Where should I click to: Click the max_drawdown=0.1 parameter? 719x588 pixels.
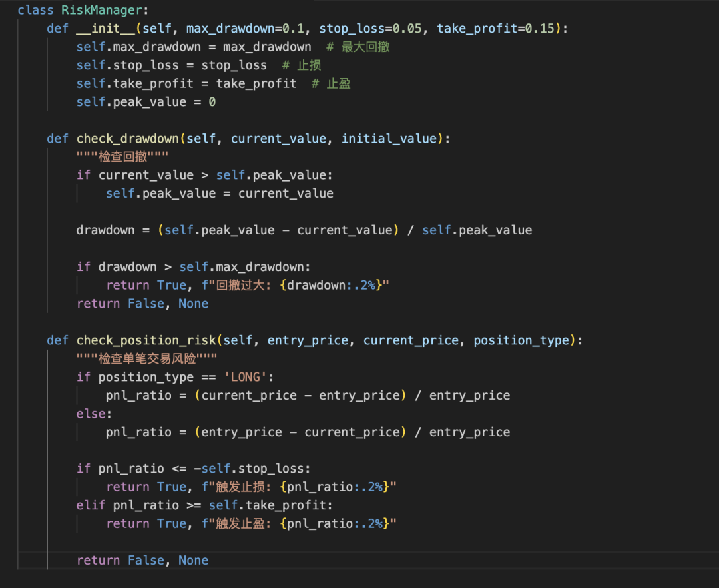245,29
